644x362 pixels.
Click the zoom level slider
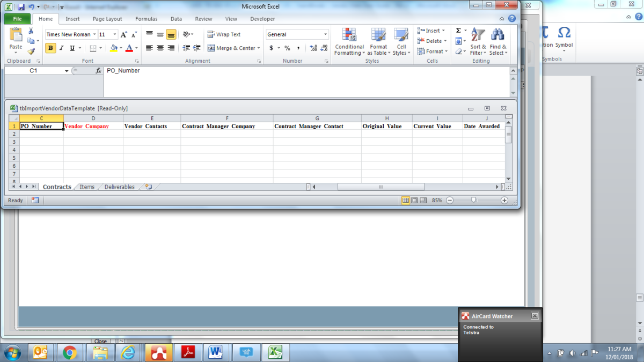(x=473, y=200)
